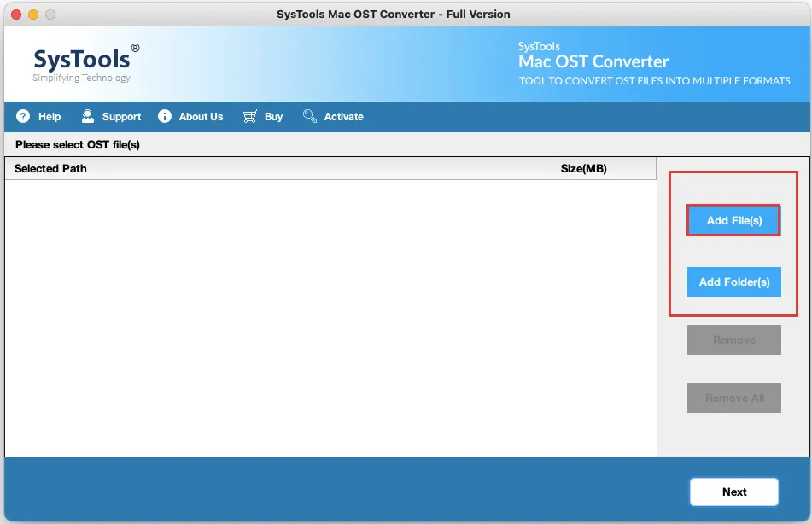
Task: Close the window with the red button
Action: coord(16,15)
